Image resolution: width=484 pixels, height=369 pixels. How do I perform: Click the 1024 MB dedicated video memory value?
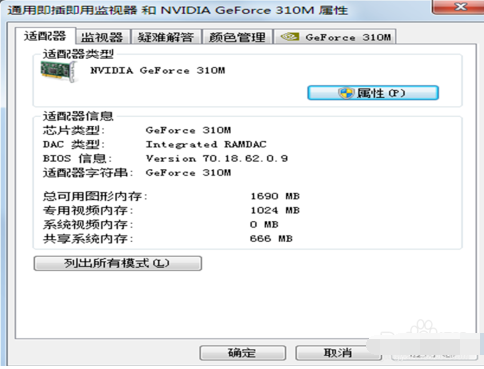(275, 210)
